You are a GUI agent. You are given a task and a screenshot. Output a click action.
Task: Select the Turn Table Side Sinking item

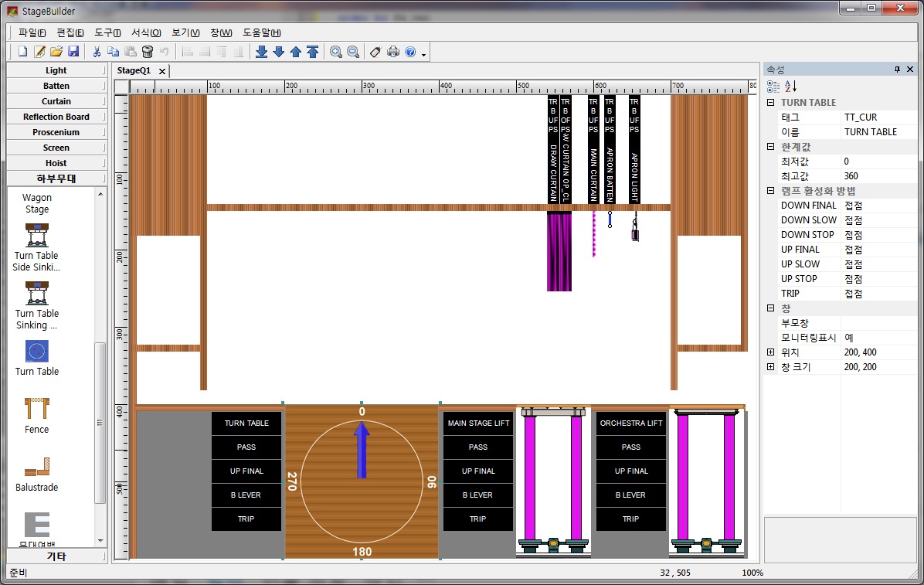click(36, 248)
